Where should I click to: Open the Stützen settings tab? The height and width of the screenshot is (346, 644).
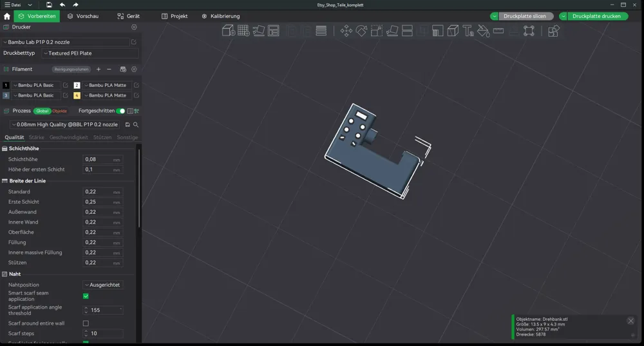102,137
